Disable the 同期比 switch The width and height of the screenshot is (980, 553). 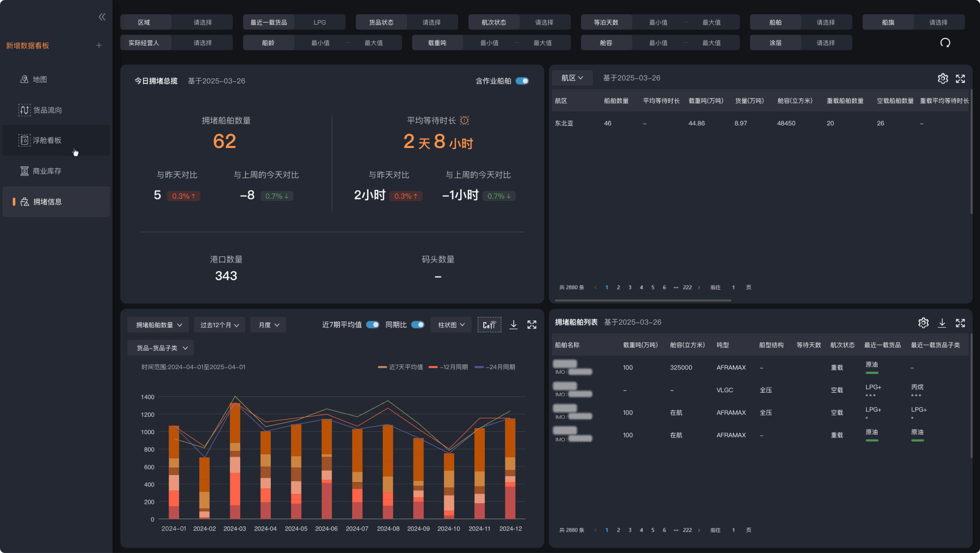pyautogui.click(x=417, y=325)
